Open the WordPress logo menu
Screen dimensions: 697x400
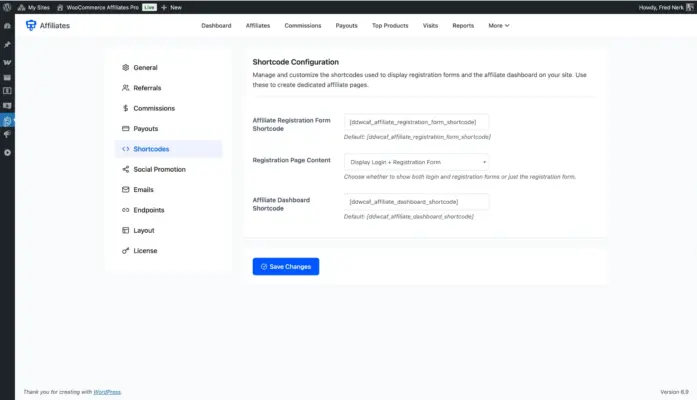(7, 7)
